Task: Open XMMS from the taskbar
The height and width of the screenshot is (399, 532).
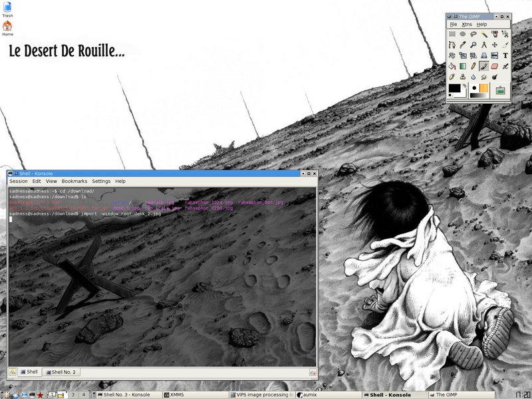Action: point(194,395)
